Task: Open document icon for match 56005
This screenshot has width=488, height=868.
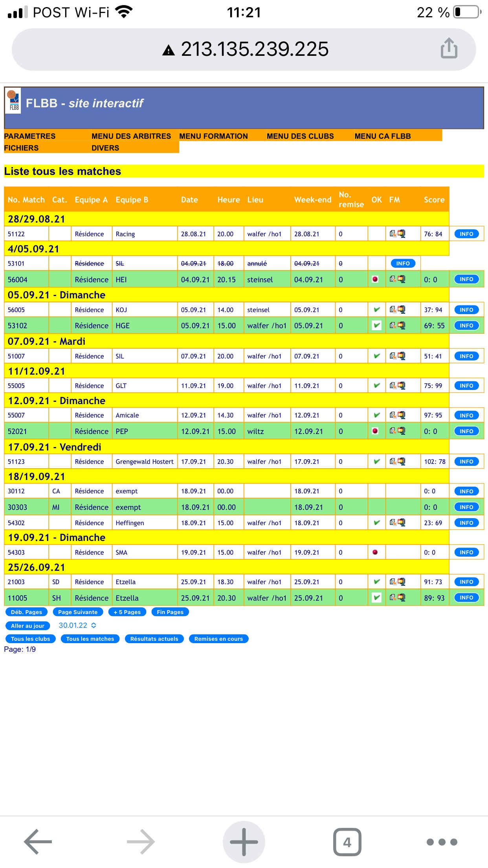Action: click(x=393, y=309)
